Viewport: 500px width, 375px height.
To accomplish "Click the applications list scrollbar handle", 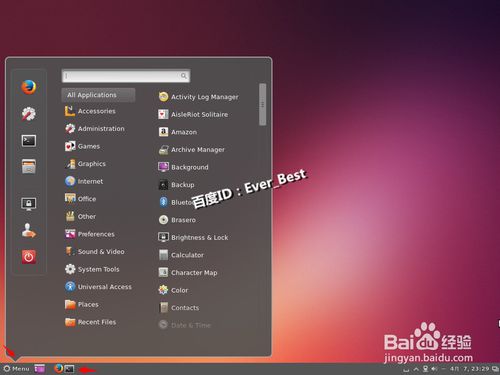I will tap(263, 104).
